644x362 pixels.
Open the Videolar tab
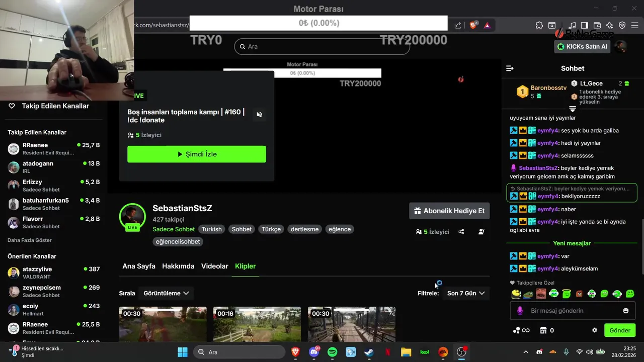(x=215, y=266)
